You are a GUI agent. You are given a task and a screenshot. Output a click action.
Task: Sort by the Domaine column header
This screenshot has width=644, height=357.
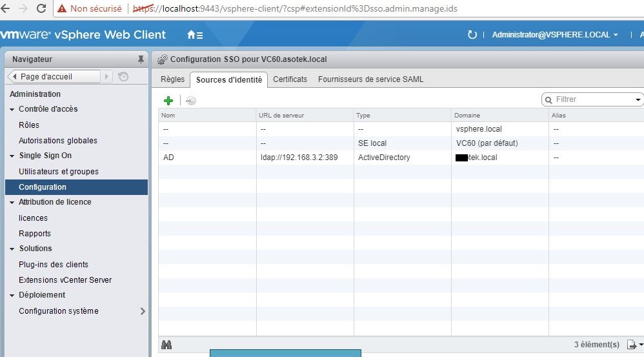pos(500,116)
